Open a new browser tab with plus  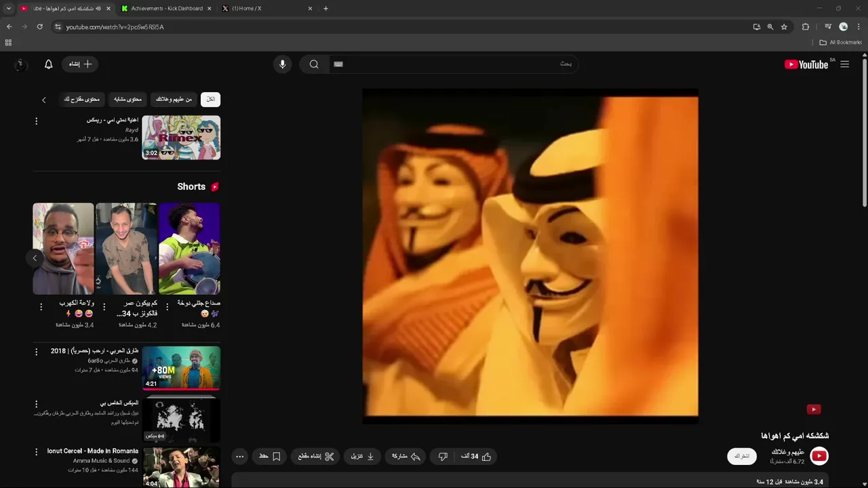click(x=325, y=8)
